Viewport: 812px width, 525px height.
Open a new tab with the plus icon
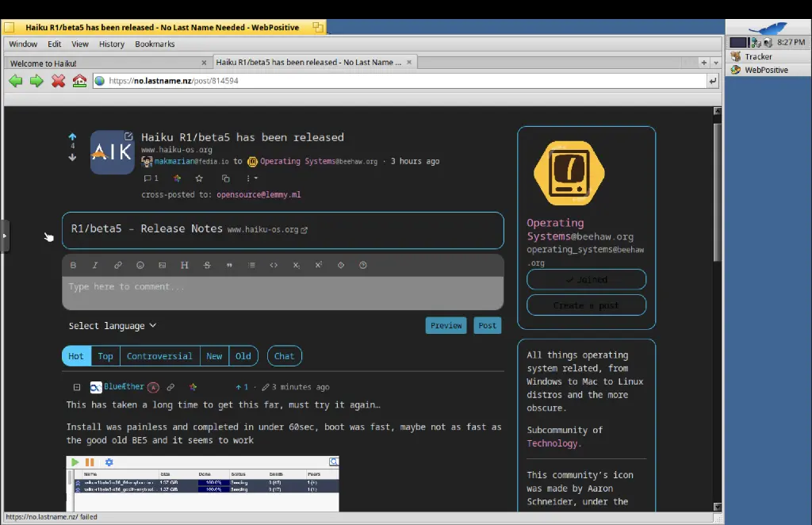click(704, 63)
